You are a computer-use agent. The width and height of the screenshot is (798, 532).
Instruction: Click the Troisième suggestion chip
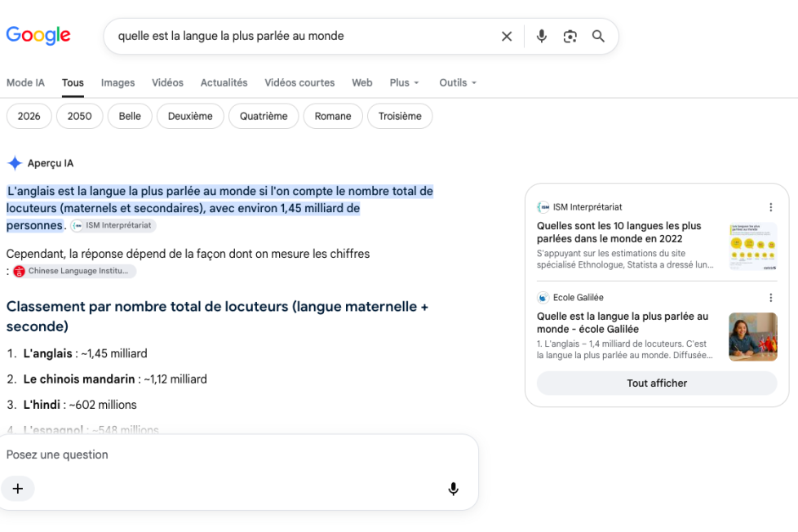(x=400, y=116)
